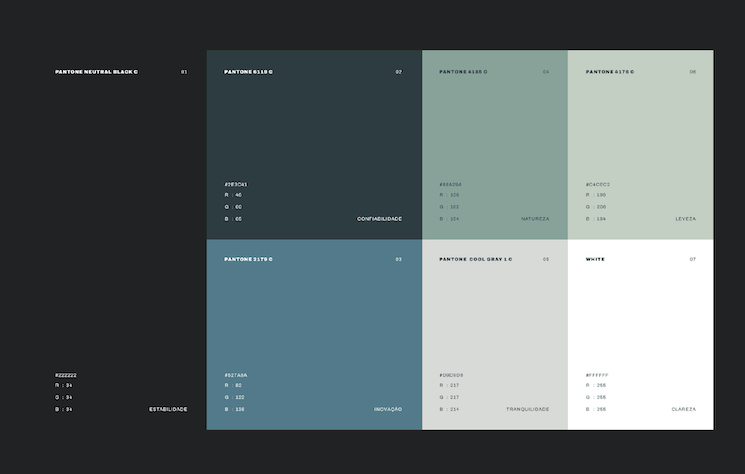Click the PANTONE COOL GRAY 1 C title
Image resolution: width=745 pixels, height=474 pixels.
click(475, 259)
